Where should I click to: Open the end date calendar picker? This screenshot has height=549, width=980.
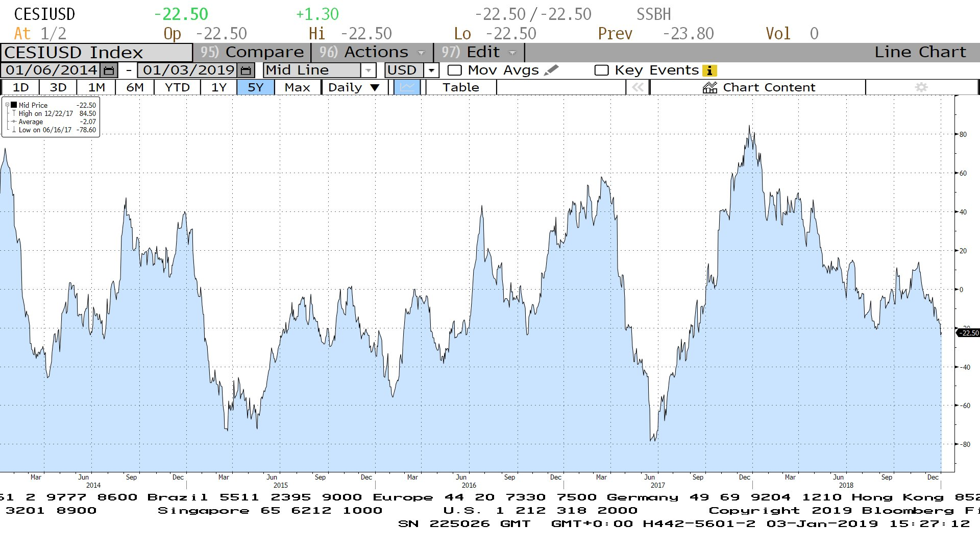[246, 70]
